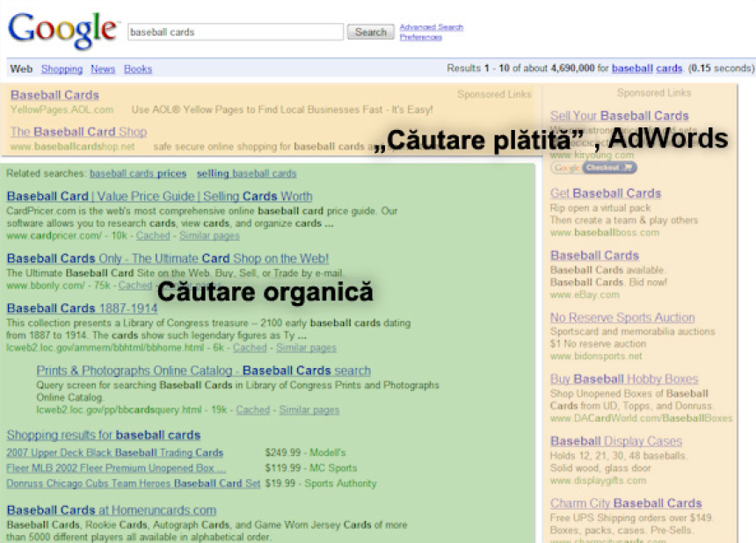Open Cached link for bbhome.html result

click(x=250, y=347)
